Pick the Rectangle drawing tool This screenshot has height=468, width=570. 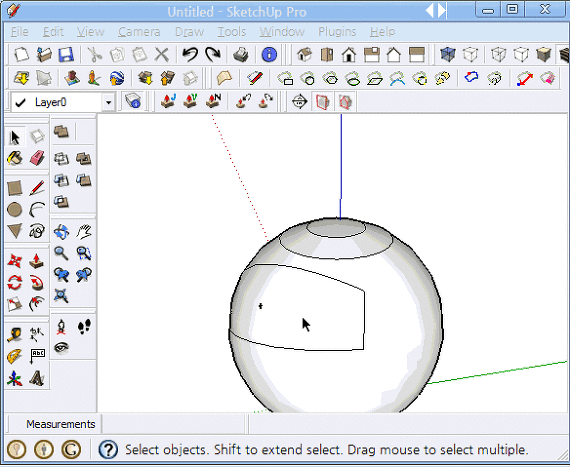coord(15,188)
